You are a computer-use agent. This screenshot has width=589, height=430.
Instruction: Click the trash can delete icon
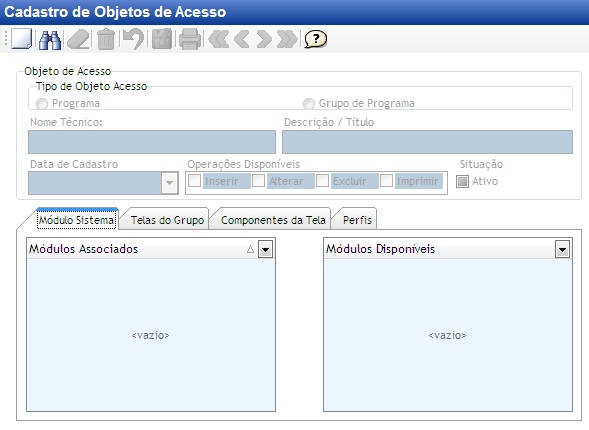coord(106,39)
